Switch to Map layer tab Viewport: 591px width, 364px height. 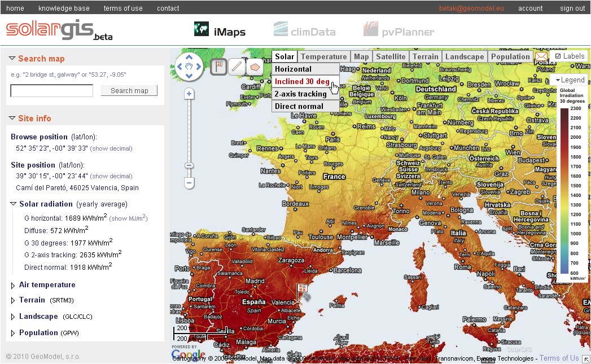point(361,56)
